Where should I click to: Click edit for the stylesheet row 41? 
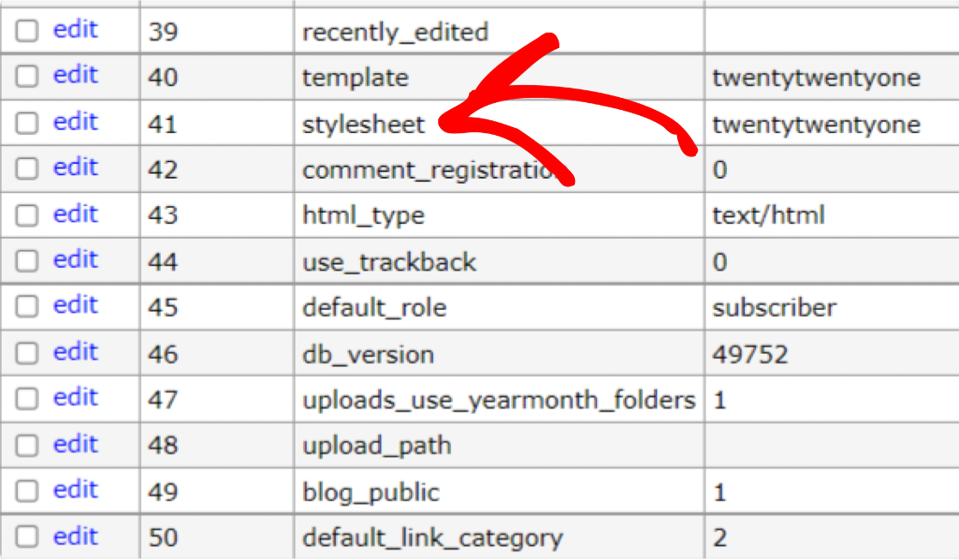[x=76, y=122]
